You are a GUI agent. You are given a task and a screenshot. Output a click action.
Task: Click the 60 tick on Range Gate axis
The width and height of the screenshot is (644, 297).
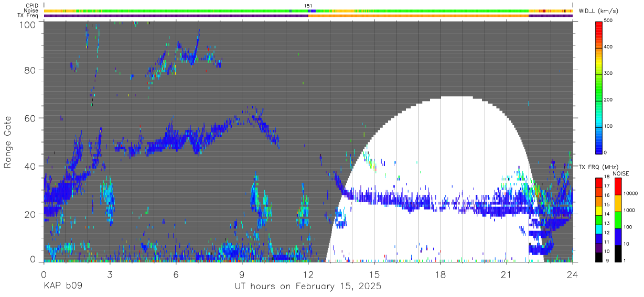[30, 118]
